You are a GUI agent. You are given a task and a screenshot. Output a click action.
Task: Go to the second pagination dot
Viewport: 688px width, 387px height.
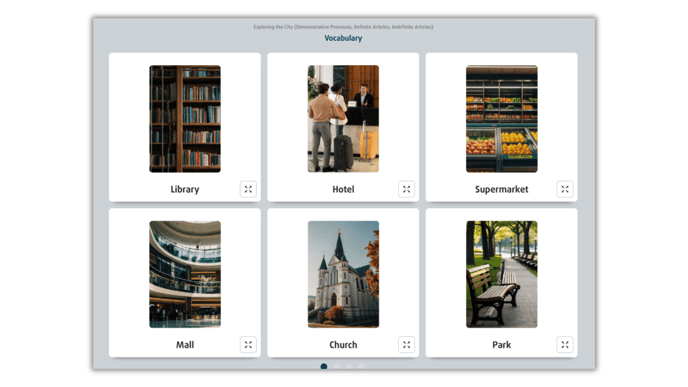tap(336, 366)
